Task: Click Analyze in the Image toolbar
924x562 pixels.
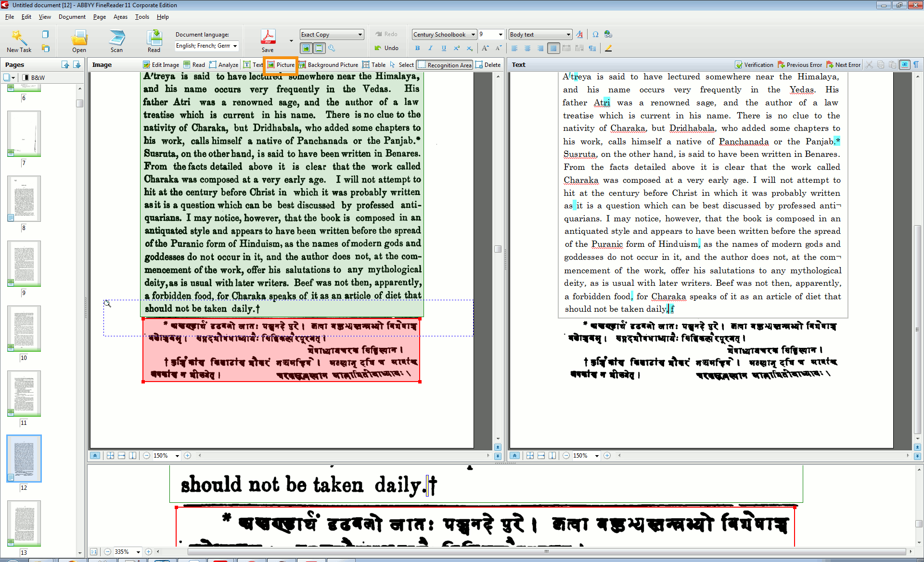Action: tap(224, 64)
